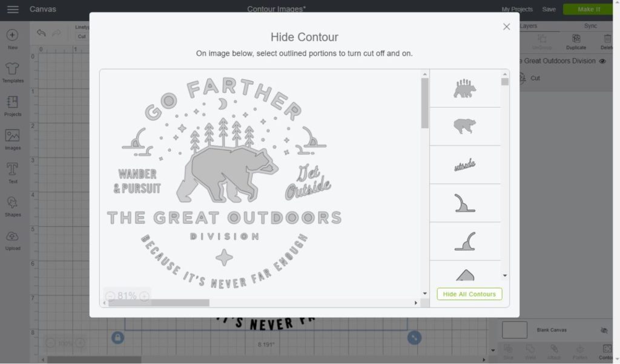
Task: Select the left-curling wave contour thumbnail
Action: pos(465,241)
